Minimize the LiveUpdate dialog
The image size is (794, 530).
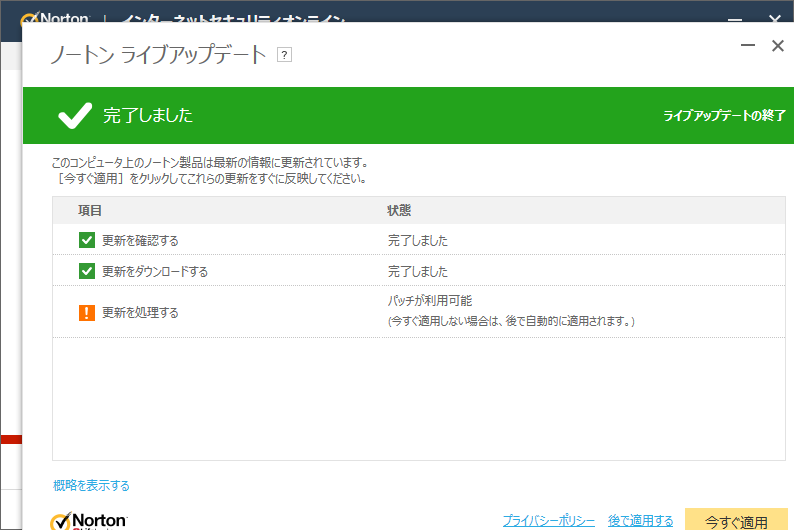click(x=748, y=46)
